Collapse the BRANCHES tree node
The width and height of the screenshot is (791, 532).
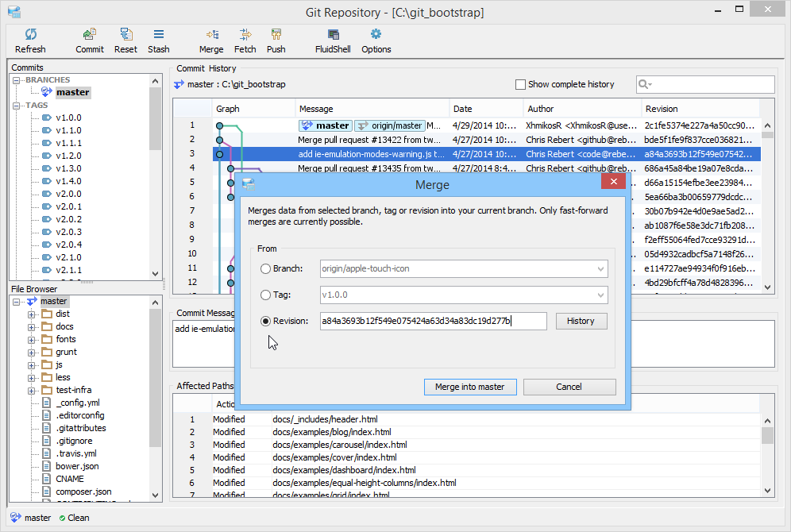[16, 80]
